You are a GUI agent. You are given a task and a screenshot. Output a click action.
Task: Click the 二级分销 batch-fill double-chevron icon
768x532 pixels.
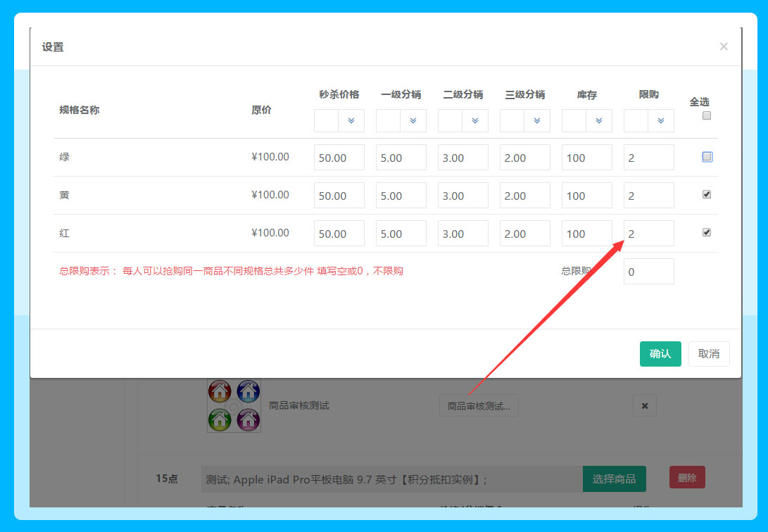(x=475, y=121)
